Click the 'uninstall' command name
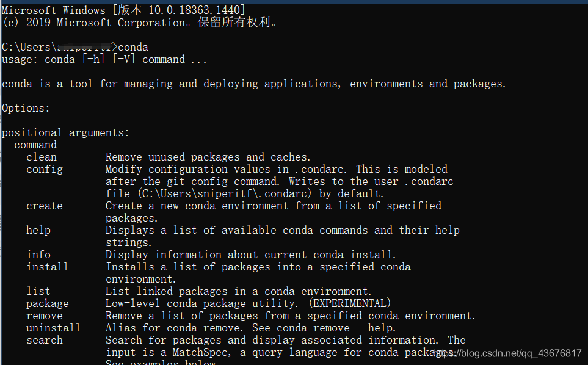The width and height of the screenshot is (588, 365). 54,328
